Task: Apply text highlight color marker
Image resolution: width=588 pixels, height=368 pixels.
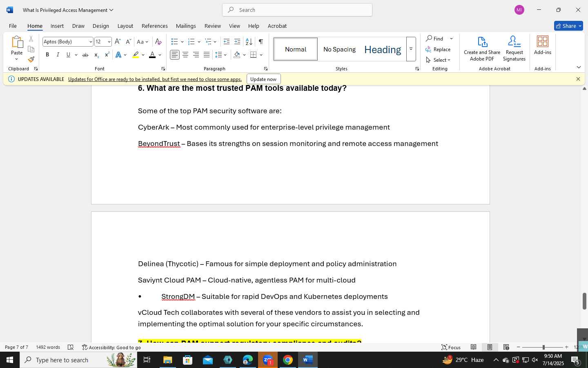Action: [x=136, y=55]
